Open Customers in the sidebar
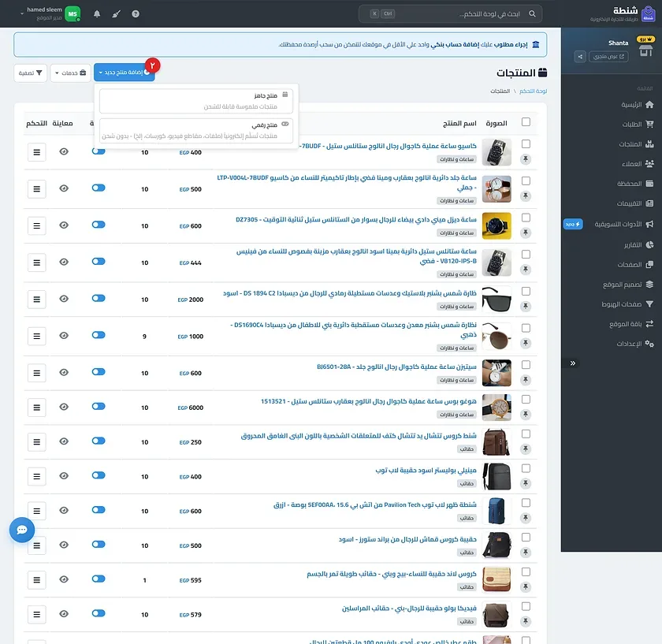662x644 pixels. (637, 164)
